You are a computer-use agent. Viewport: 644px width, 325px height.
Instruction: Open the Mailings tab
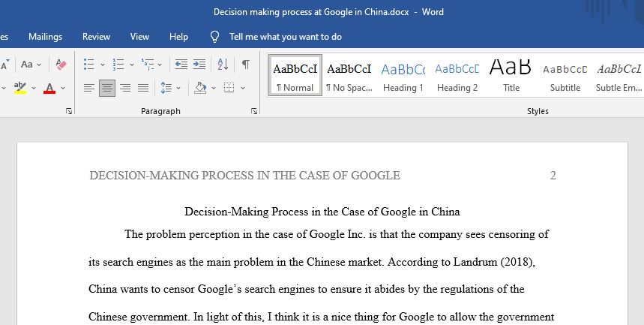(45, 37)
